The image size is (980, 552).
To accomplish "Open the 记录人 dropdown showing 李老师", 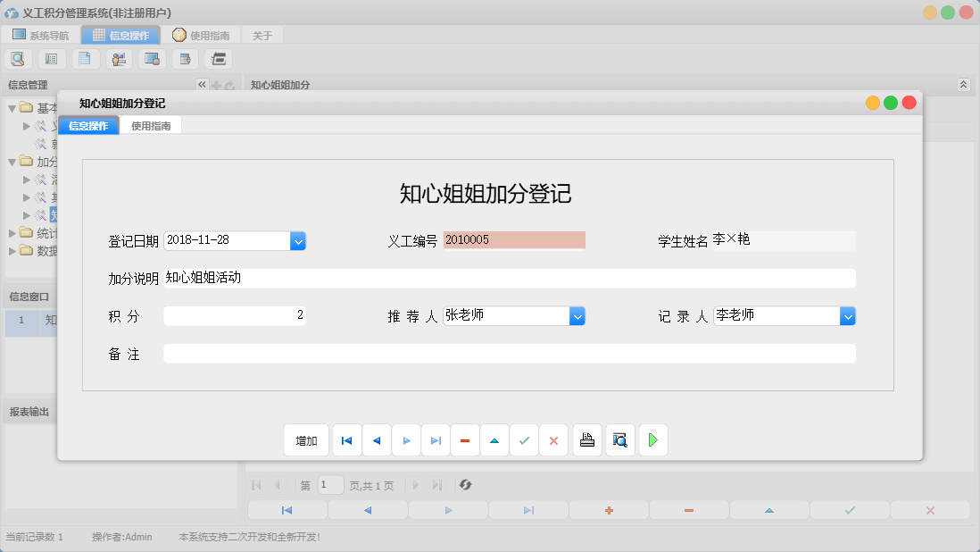I will [848, 315].
